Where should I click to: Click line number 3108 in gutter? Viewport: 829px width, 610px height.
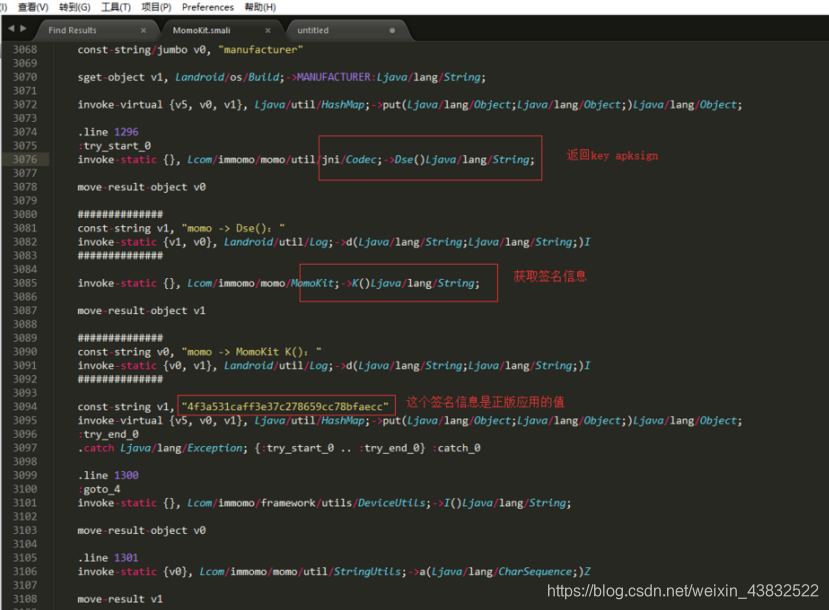25,599
